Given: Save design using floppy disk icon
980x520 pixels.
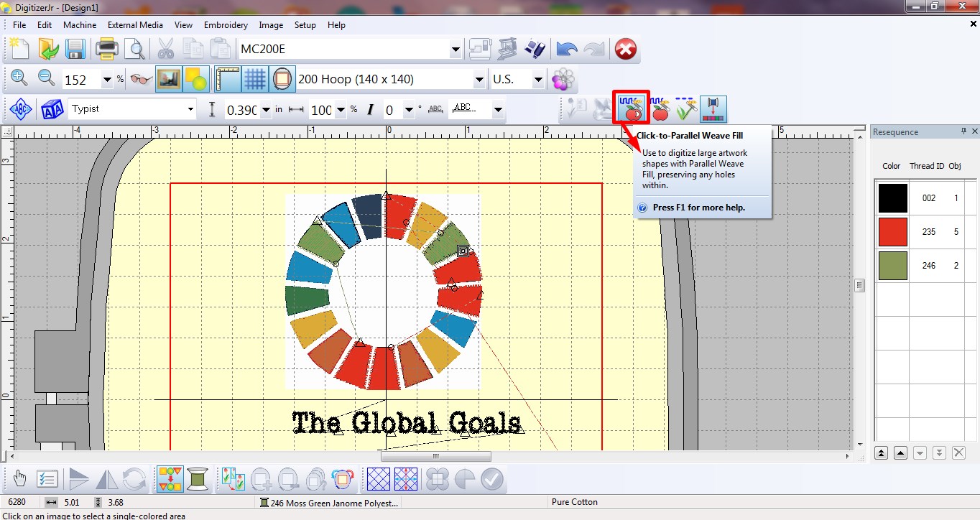Looking at the screenshot, I should (75, 49).
